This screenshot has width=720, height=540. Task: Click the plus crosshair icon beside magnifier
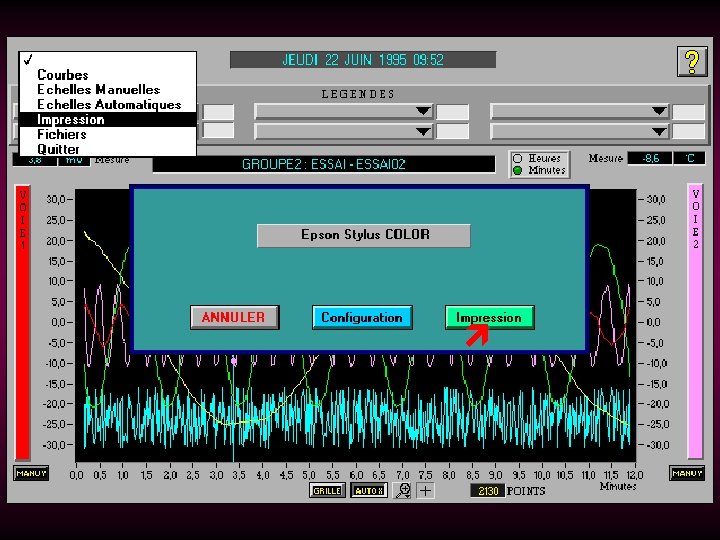(426, 491)
